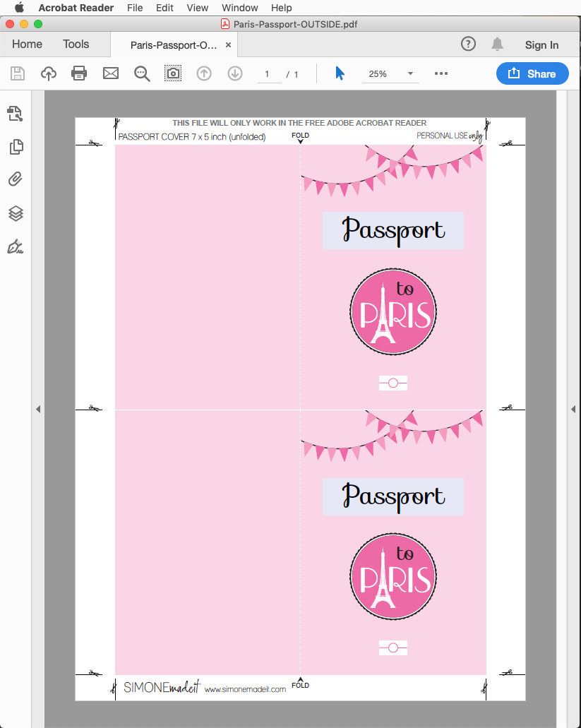Select the Snapshot camera tool
The image size is (581, 728).
pos(172,73)
